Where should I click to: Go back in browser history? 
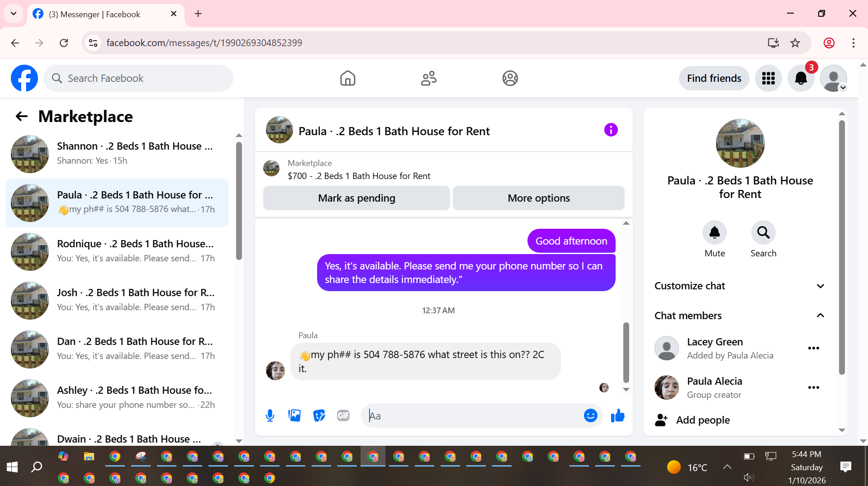click(15, 43)
